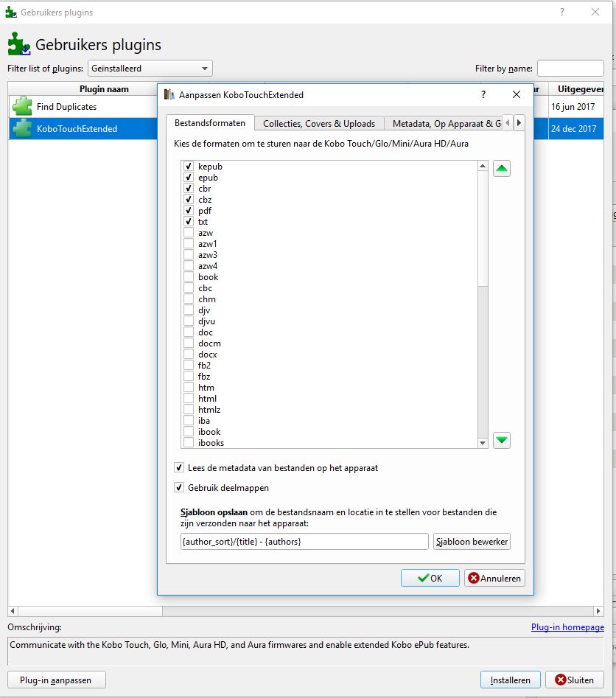Screen dimensions: 616x698
Task: Click the Find Duplicates plugin puzzle icon
Action: 22,106
